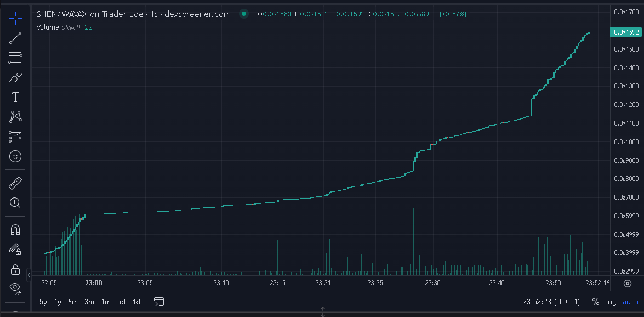Set time range to 1m
Image resolution: width=644 pixels, height=317 pixels.
pyautogui.click(x=106, y=302)
